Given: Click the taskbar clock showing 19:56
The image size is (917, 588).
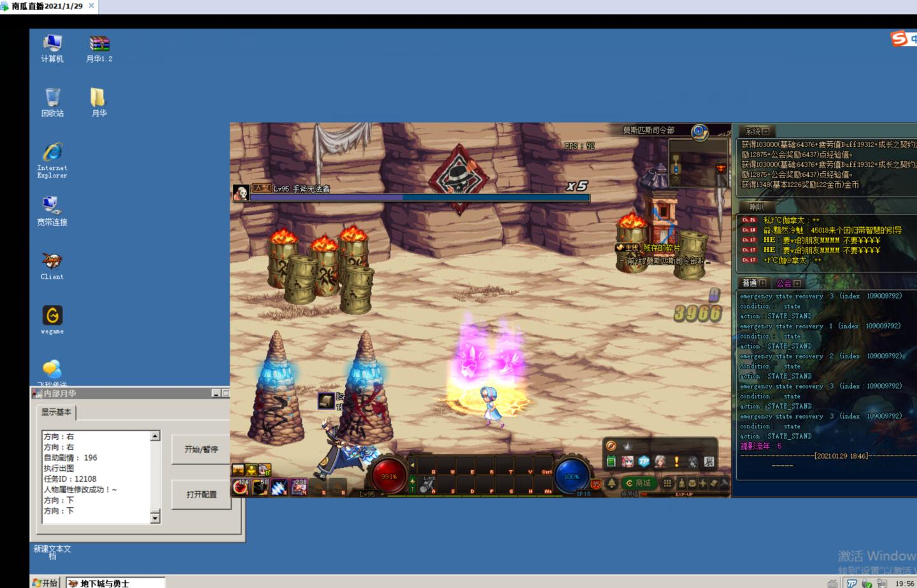Looking at the screenshot, I should click(904, 584).
